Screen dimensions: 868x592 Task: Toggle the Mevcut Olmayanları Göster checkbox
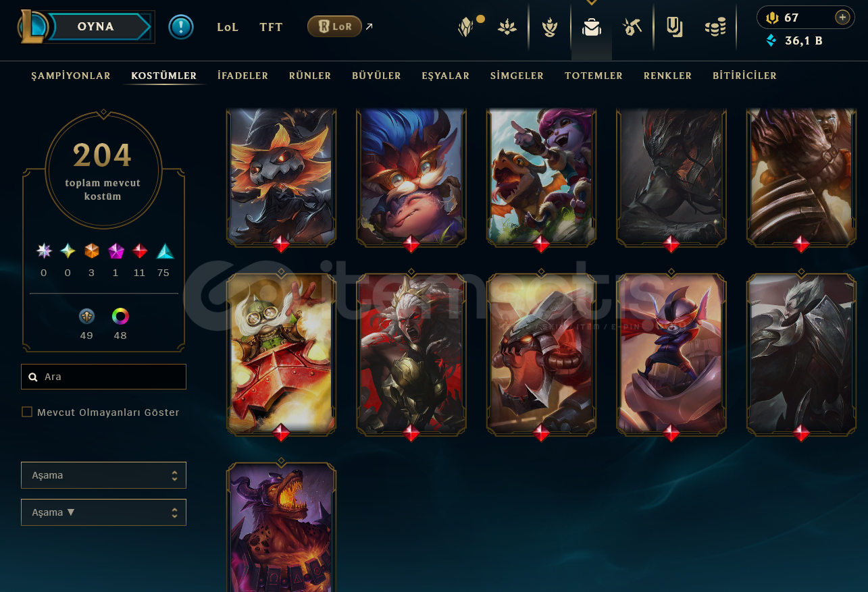tap(27, 412)
